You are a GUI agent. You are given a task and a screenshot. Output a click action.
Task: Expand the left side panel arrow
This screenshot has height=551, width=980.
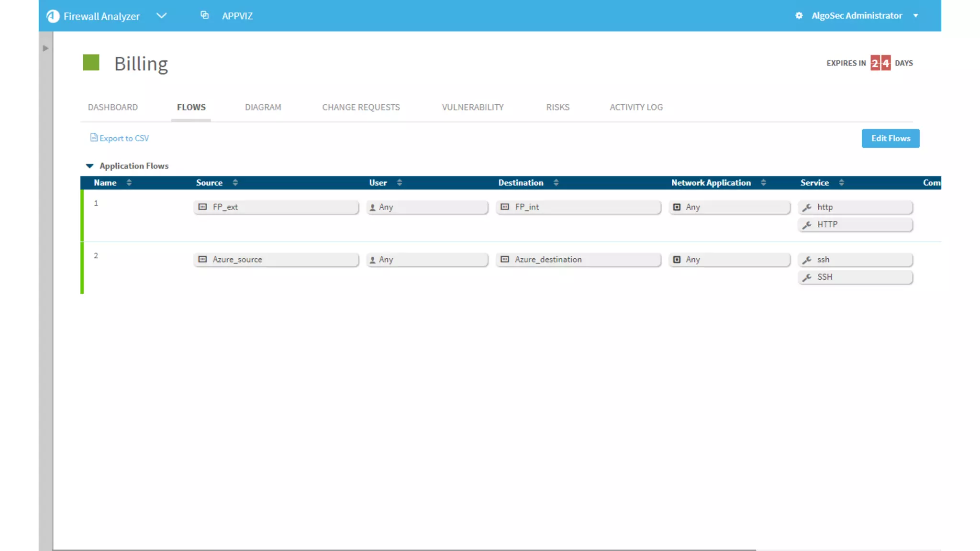coord(45,48)
